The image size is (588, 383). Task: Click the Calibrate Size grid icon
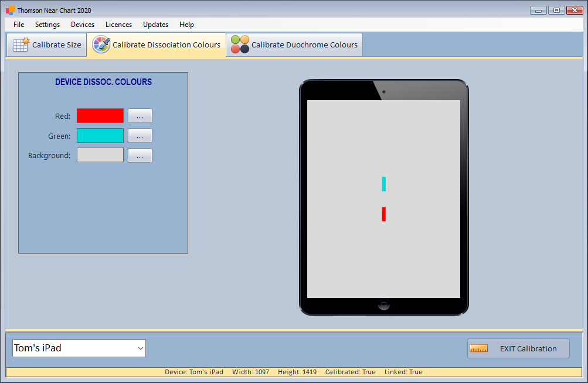[21, 45]
